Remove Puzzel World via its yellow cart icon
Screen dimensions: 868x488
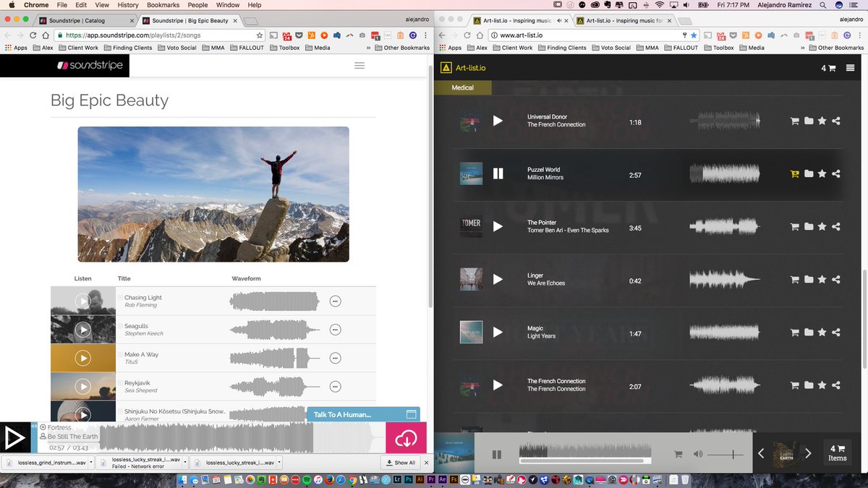[x=795, y=174]
